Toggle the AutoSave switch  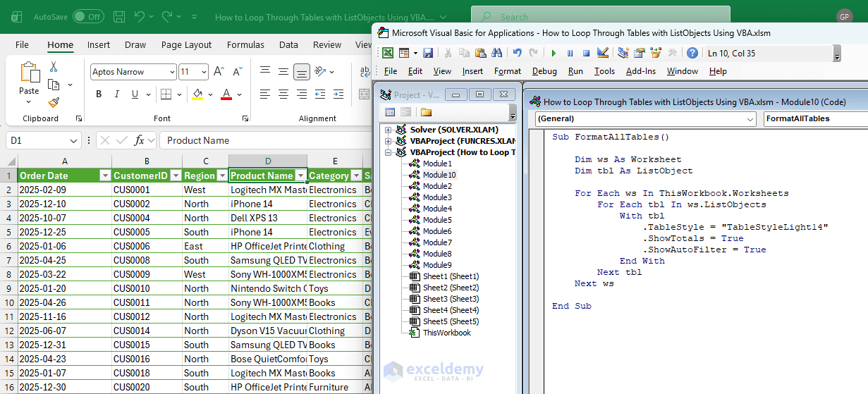click(88, 16)
